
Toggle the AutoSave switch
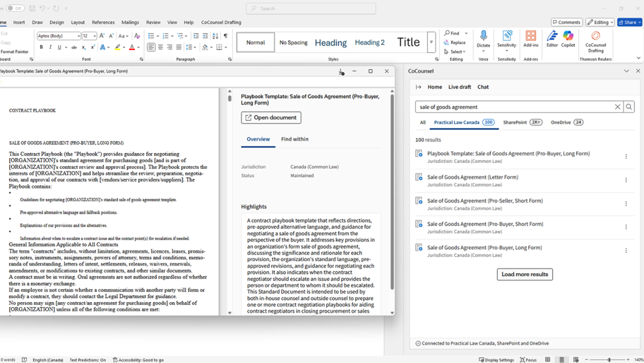coord(15,9)
